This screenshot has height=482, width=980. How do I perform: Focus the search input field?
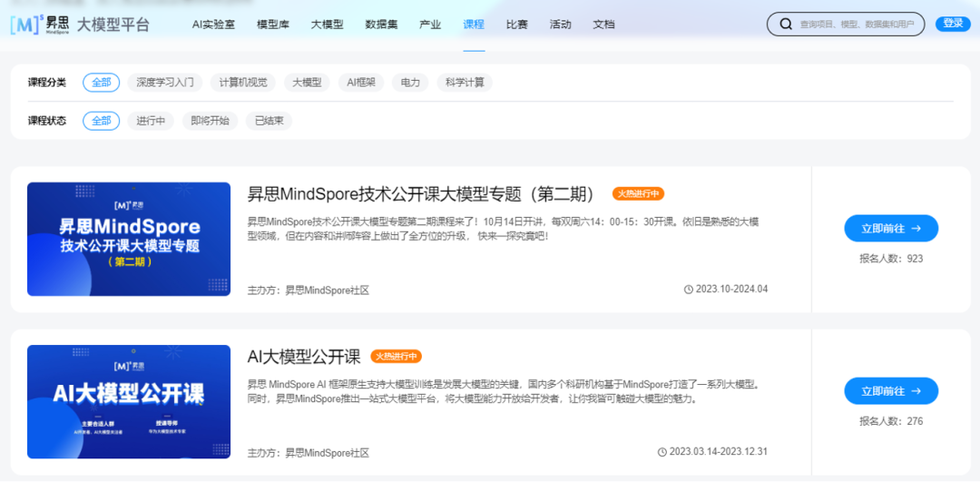[856, 25]
